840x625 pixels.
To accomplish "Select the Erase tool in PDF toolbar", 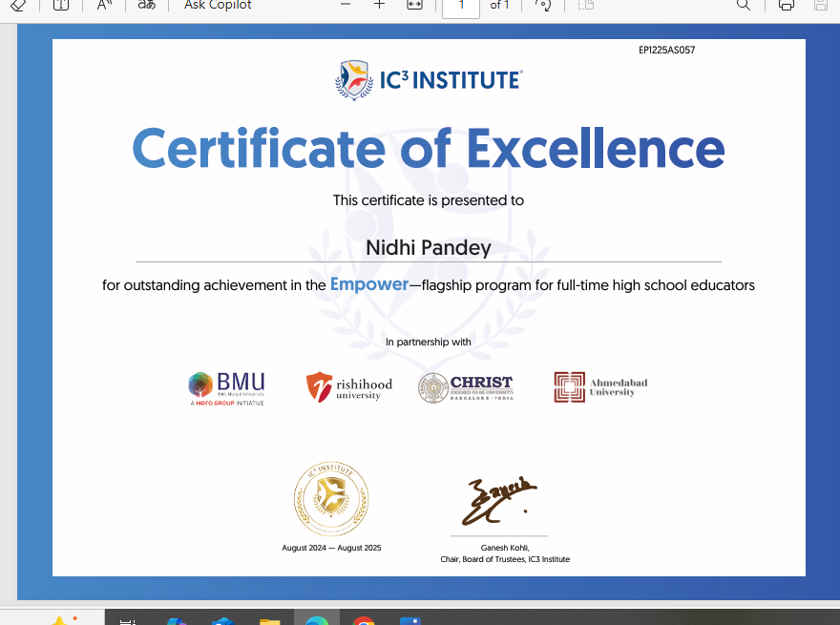I will pyautogui.click(x=18, y=5).
